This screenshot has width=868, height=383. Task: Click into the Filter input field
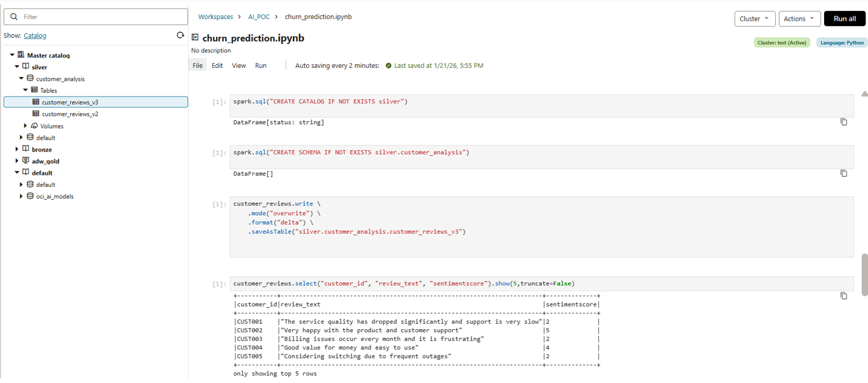[x=101, y=17]
